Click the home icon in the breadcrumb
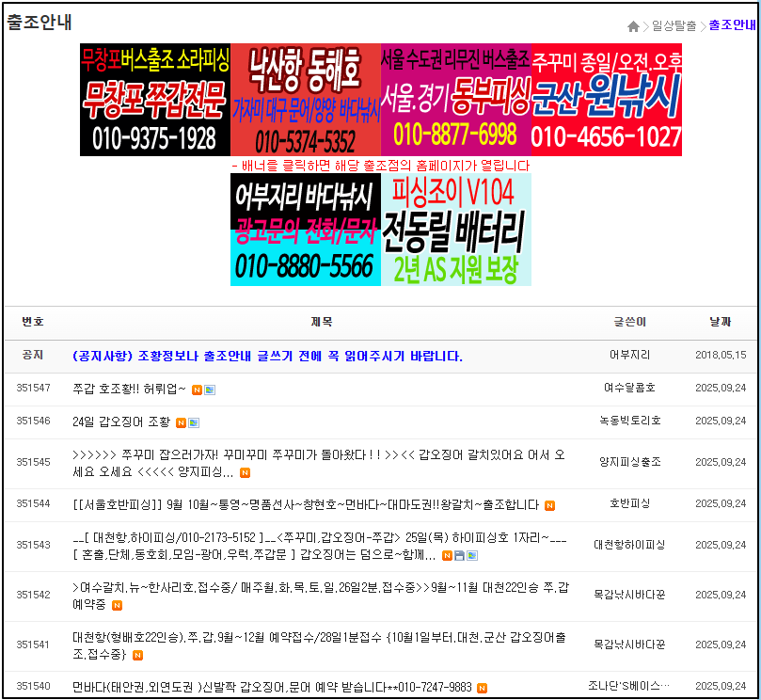761x700 pixels. point(631,26)
